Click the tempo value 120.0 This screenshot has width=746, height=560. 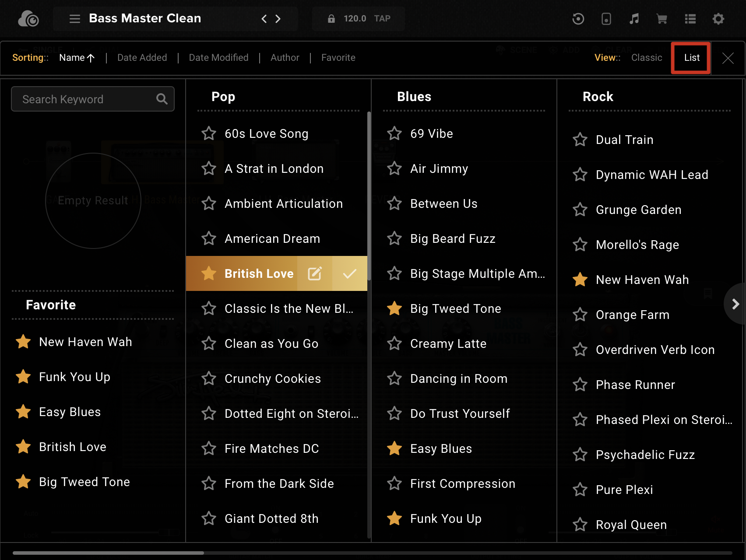(x=355, y=19)
